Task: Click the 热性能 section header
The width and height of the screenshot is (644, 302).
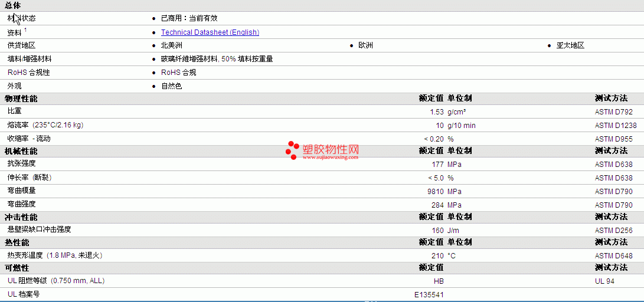Action: click(x=17, y=243)
